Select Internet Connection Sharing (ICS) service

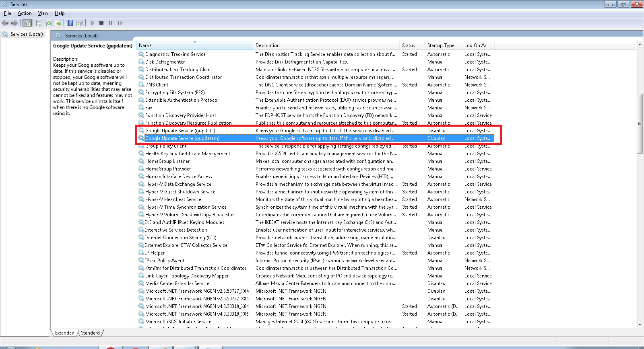(181, 238)
